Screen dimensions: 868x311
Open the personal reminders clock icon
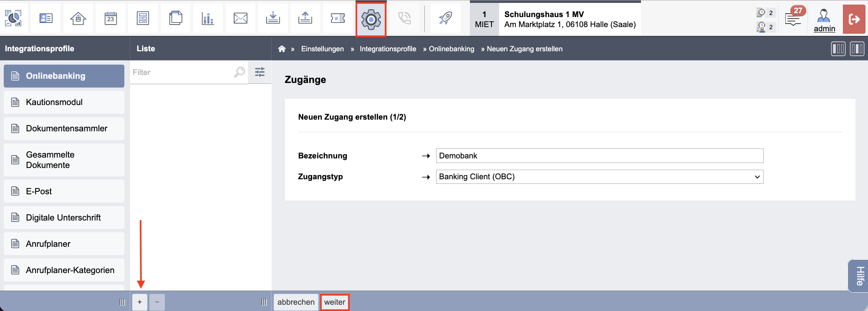[x=762, y=27]
